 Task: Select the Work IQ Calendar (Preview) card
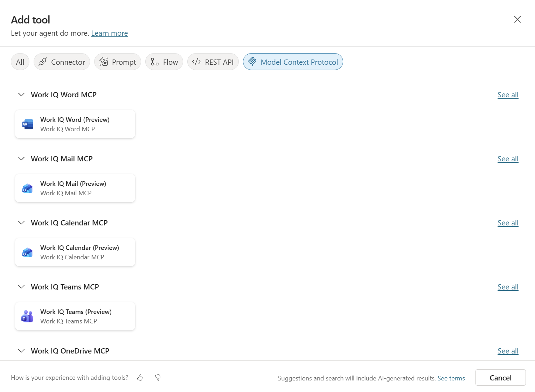75,252
